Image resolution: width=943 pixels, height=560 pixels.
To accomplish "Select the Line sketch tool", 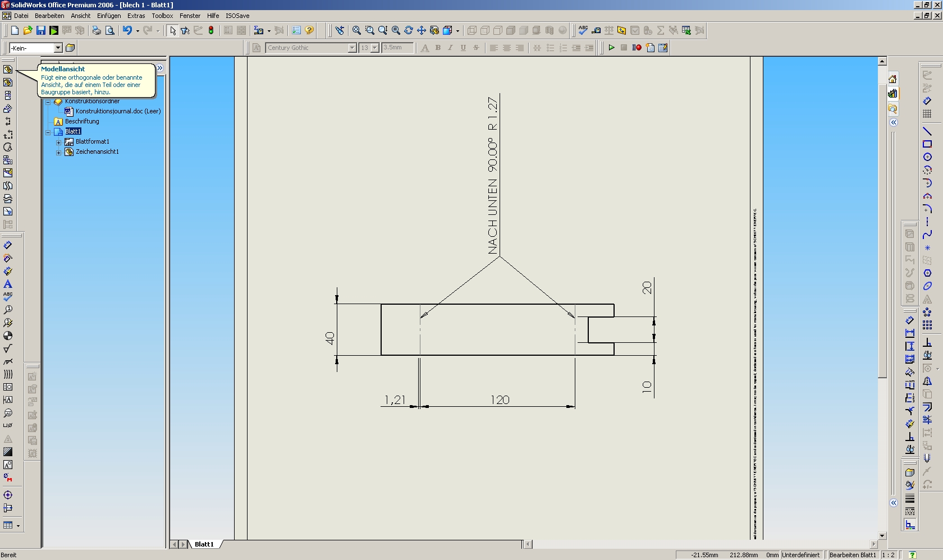I will 927,131.
